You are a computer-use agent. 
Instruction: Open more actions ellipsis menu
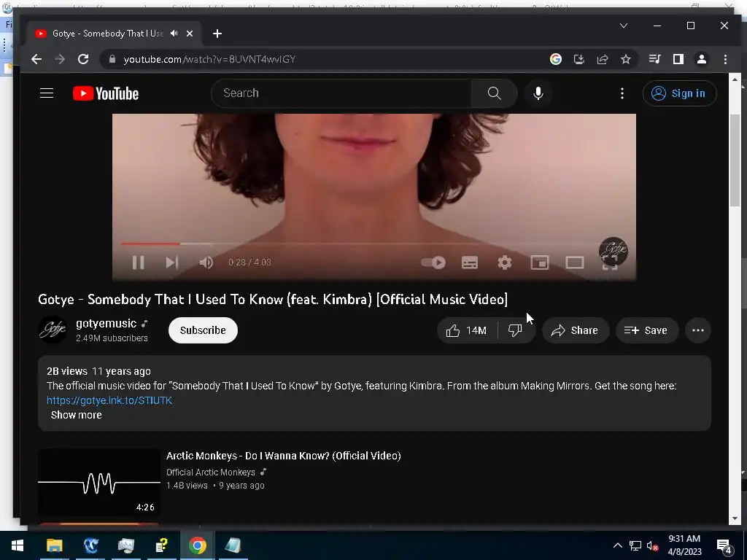(698, 330)
